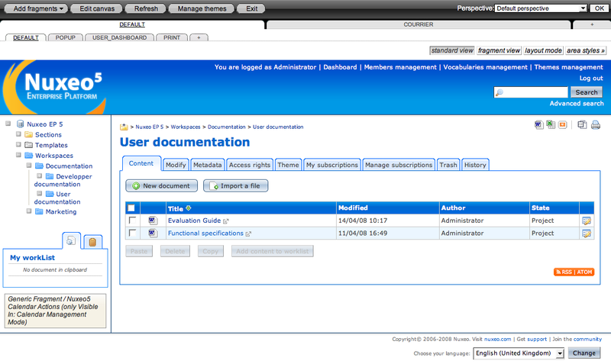
Task: Click the Nuxeo EP 5 server icon
Action: [x=21, y=124]
